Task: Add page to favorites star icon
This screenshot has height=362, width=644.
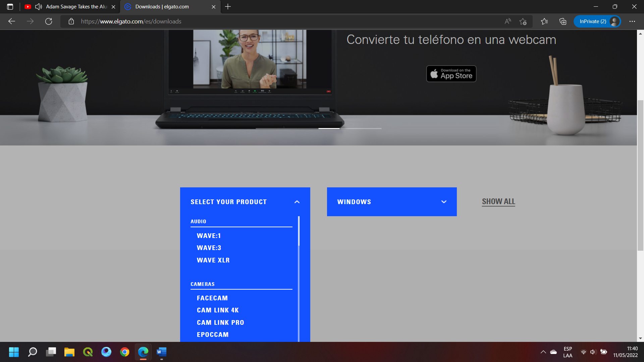Action: (523, 21)
